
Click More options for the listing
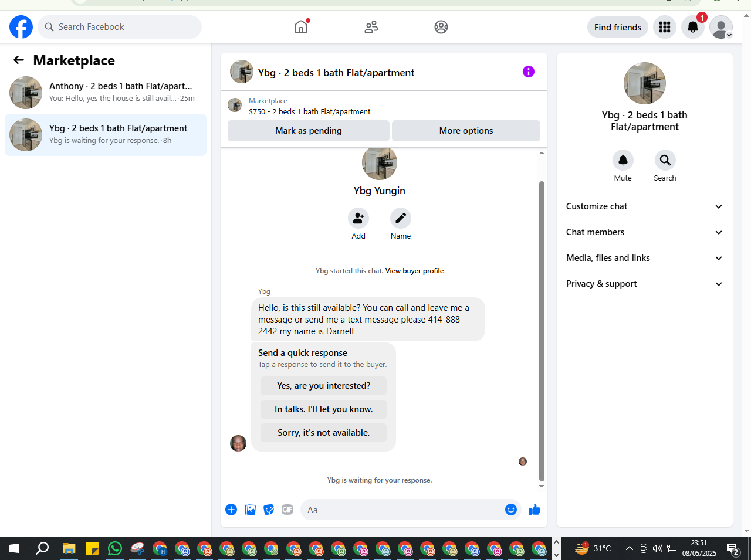coord(466,131)
